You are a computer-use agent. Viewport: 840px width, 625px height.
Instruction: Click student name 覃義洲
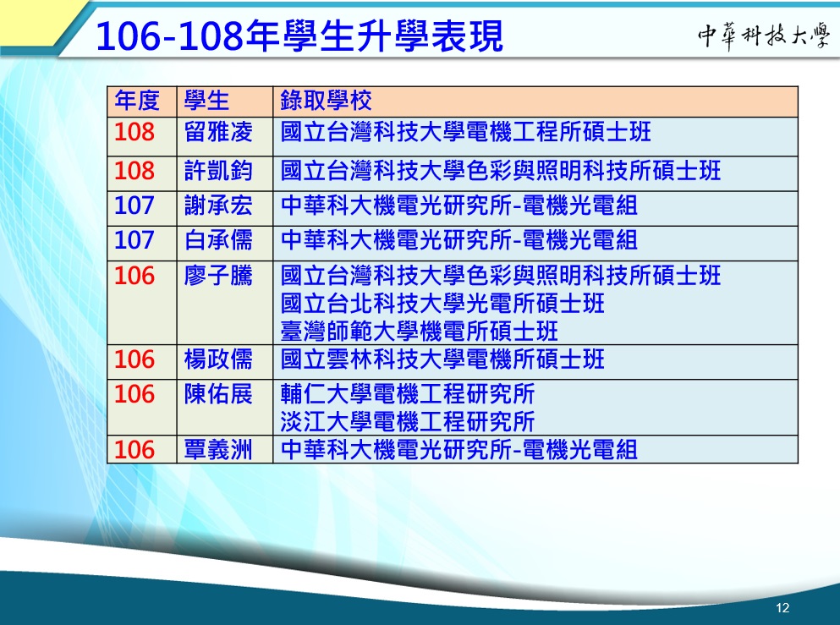(x=218, y=450)
